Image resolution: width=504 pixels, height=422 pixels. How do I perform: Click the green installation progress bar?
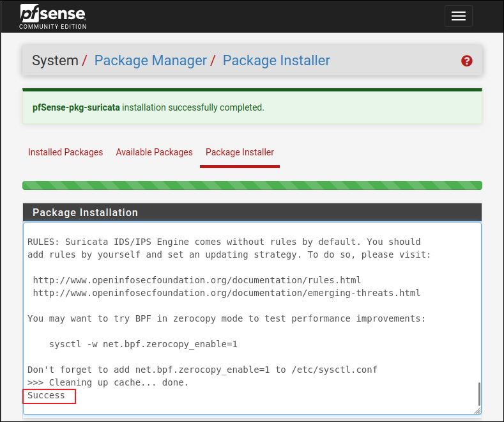pos(252,185)
